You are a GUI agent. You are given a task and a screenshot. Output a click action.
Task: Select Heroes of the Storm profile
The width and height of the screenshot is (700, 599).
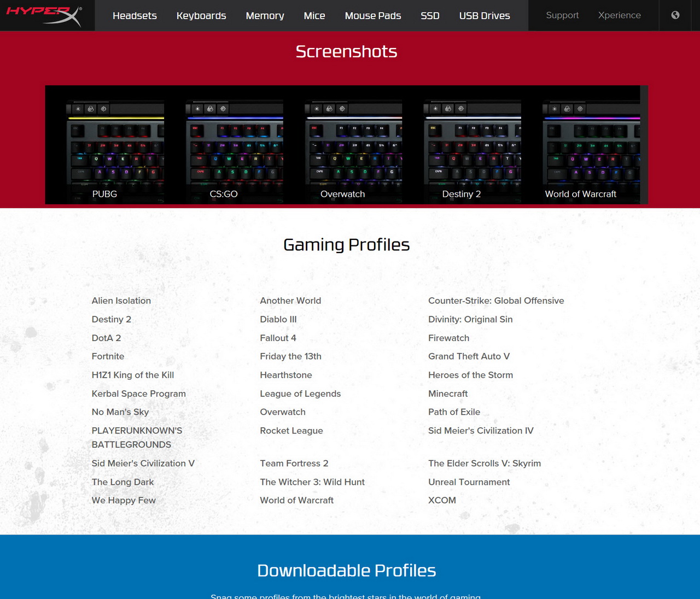coord(471,375)
